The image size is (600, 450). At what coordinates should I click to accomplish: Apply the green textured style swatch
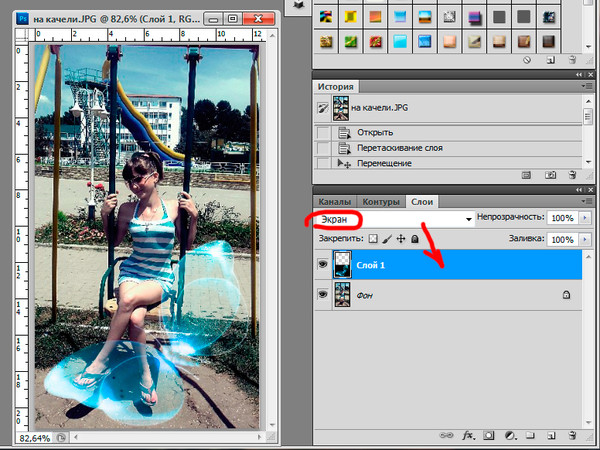pos(351,41)
